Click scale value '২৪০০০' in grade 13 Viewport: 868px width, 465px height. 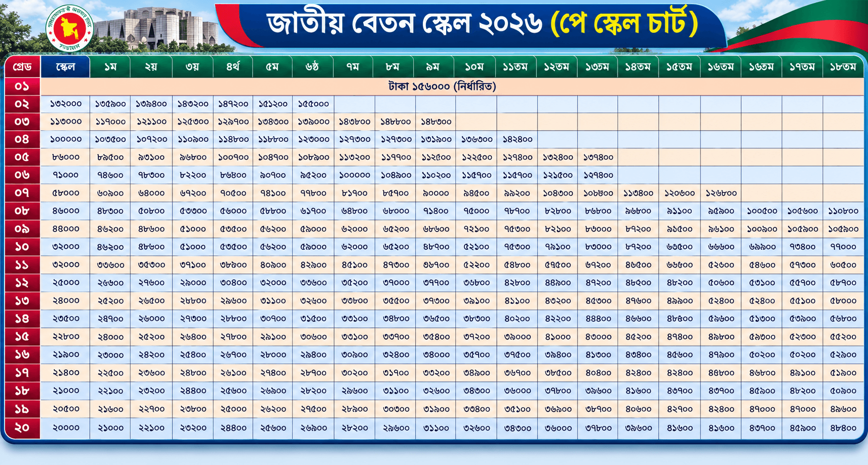pyautogui.click(x=66, y=300)
